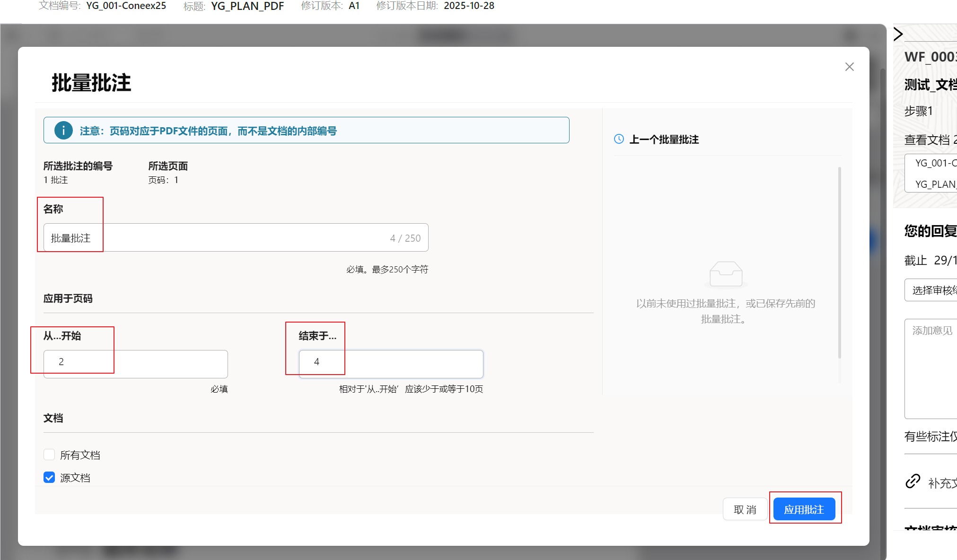Click the chevron arrow atop right side panel

[x=898, y=34]
